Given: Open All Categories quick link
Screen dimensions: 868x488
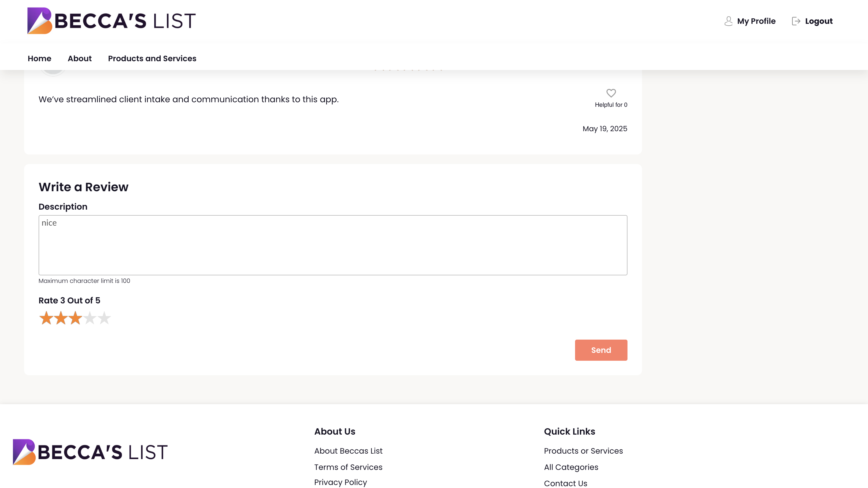Looking at the screenshot, I should coord(571,467).
